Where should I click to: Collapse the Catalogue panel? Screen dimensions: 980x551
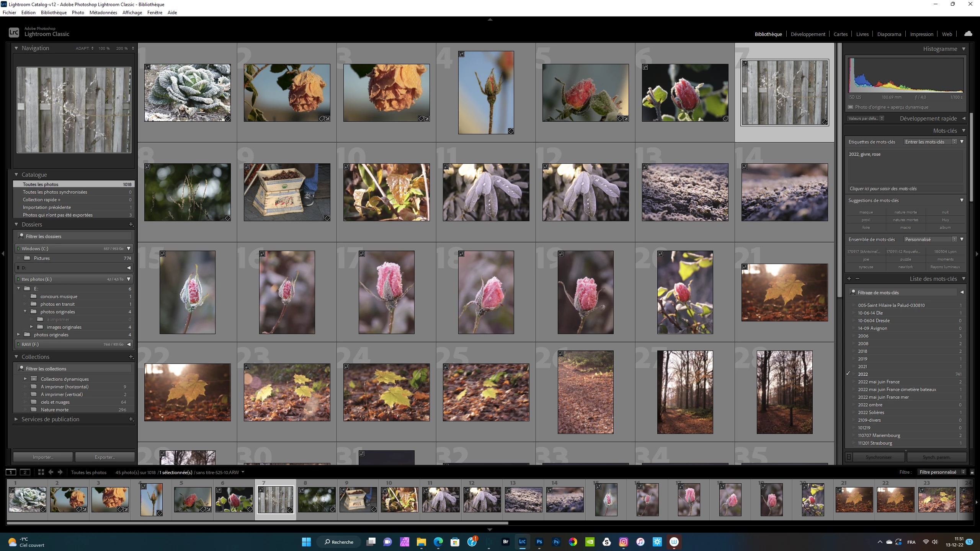point(16,174)
